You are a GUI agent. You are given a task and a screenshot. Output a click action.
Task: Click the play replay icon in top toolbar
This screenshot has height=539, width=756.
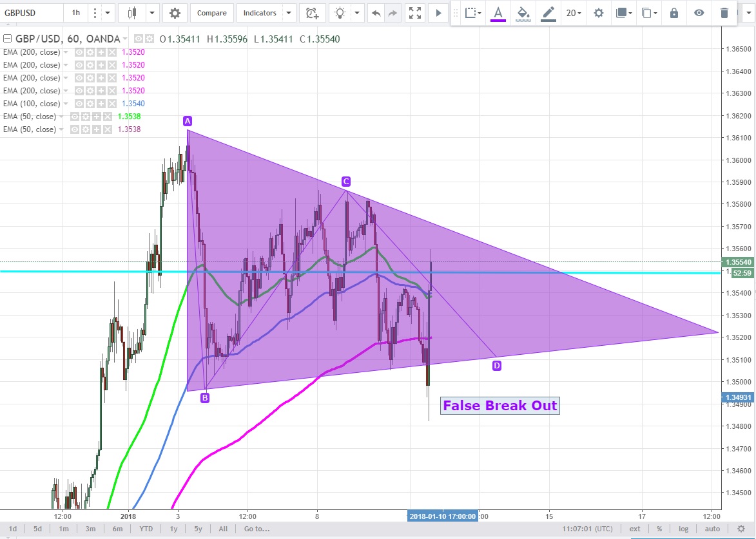tap(438, 13)
